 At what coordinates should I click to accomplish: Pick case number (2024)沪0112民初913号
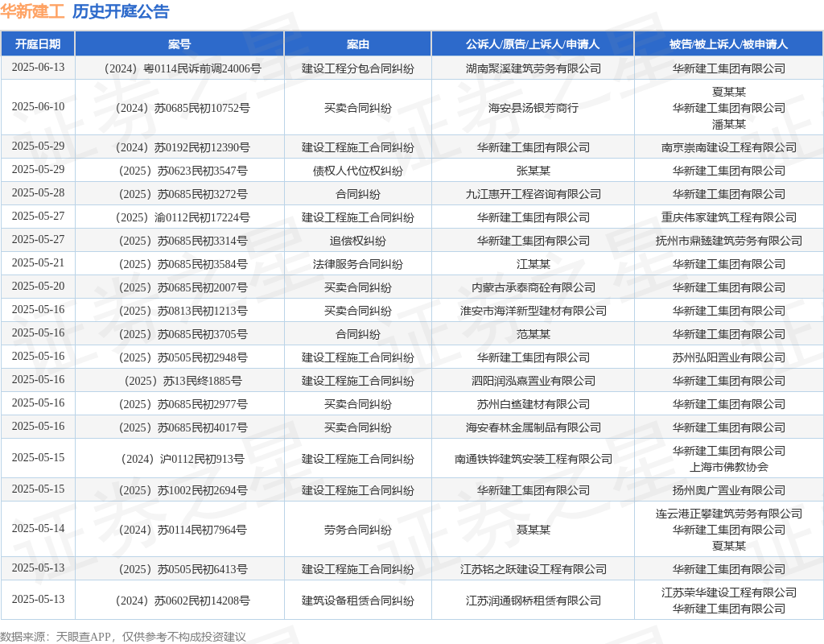coord(179,459)
